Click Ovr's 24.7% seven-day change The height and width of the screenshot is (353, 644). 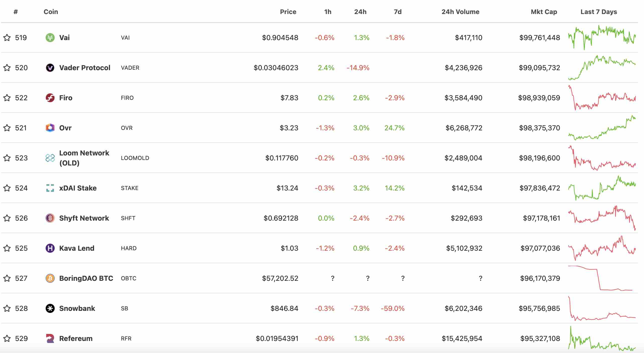click(x=394, y=128)
